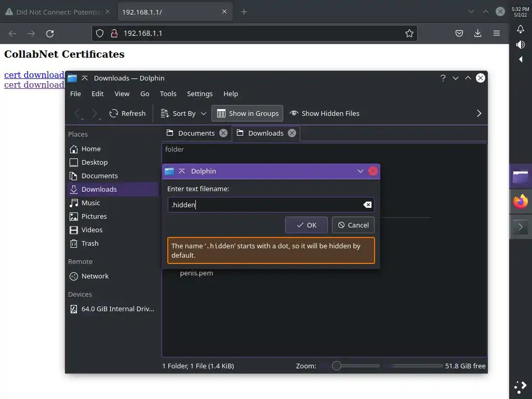The image size is (532, 399).
Task: Close the 192.168.1.1 browser tab
Action: (224, 11)
